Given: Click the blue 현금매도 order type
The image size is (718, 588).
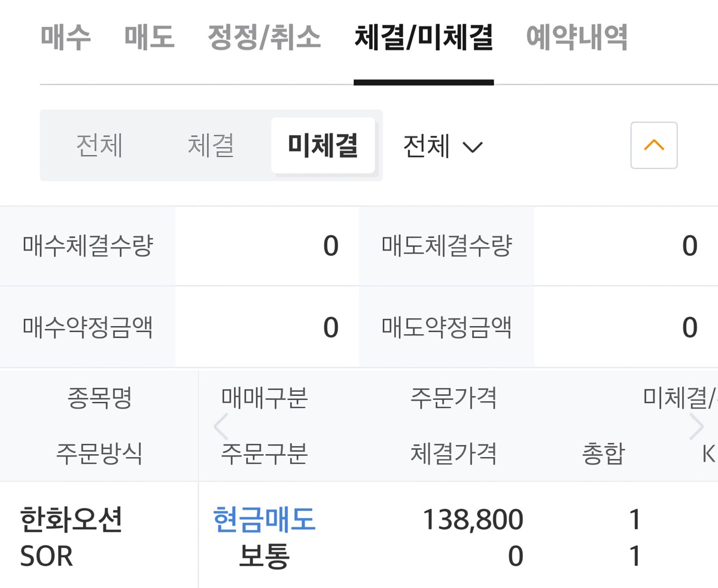Looking at the screenshot, I should [264, 519].
